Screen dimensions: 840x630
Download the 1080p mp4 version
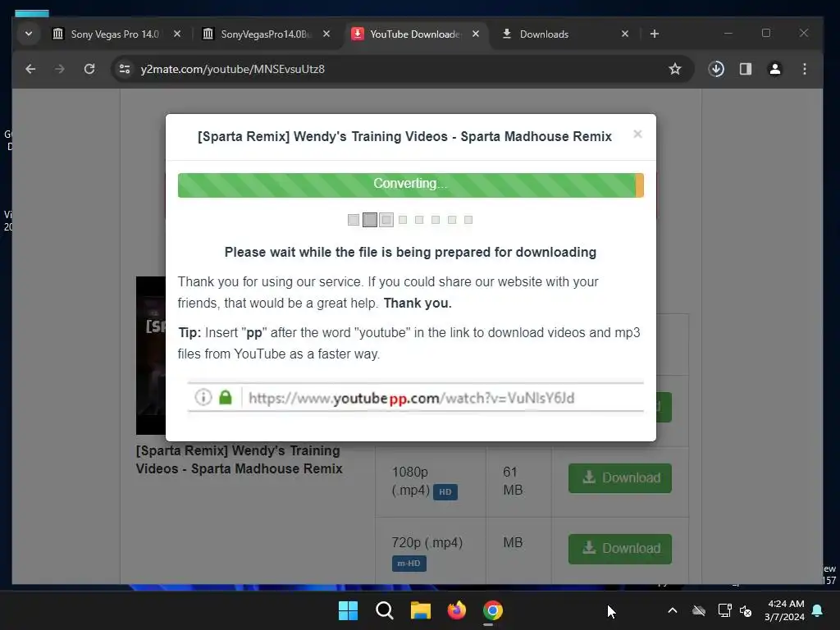620,478
